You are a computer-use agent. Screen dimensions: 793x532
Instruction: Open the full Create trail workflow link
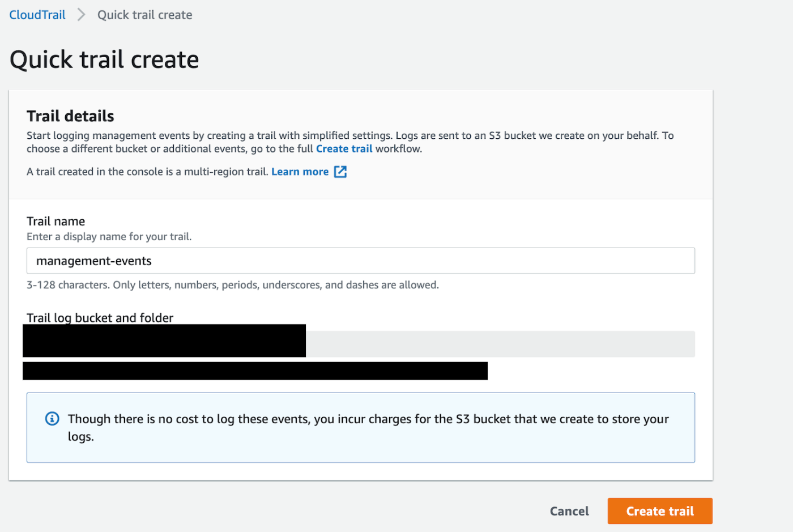344,148
